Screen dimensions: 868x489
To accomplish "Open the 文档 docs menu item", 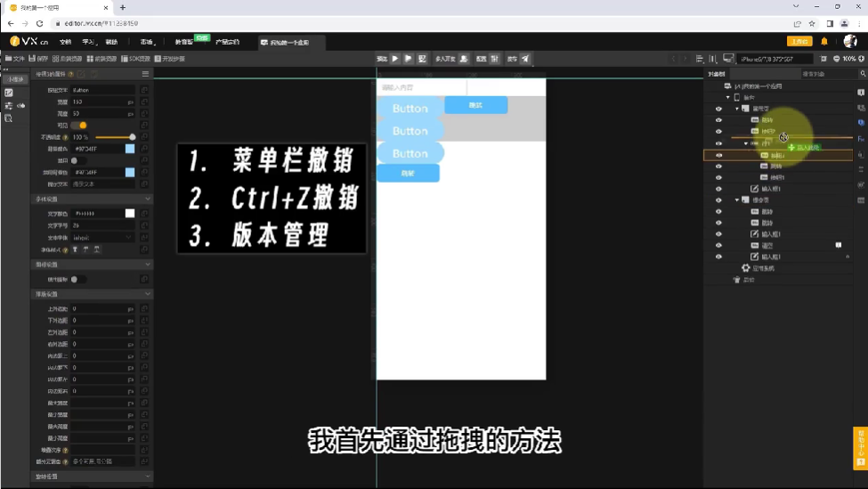I will click(x=65, y=42).
